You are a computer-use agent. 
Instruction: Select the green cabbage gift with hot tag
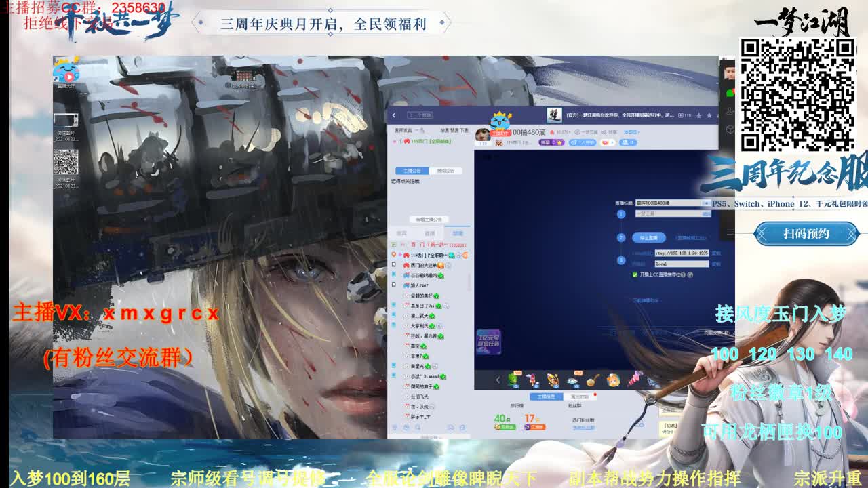514,380
